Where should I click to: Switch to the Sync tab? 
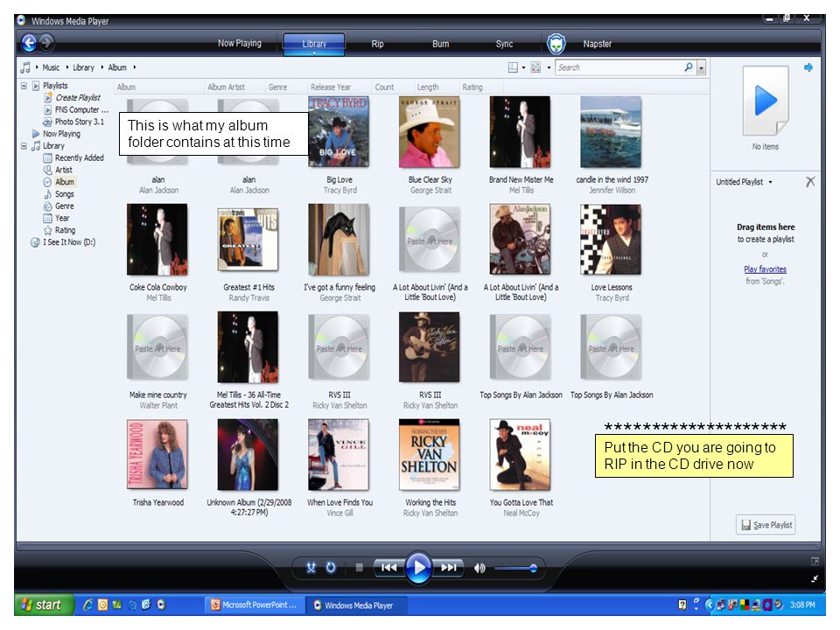click(x=504, y=44)
